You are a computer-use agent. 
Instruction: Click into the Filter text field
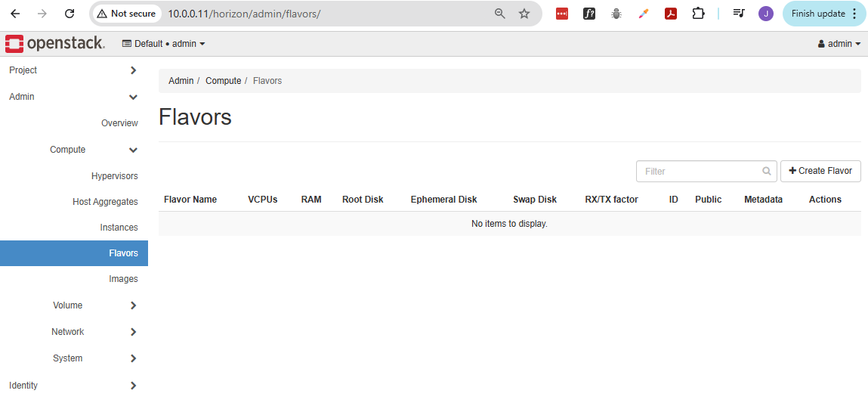[x=699, y=172]
